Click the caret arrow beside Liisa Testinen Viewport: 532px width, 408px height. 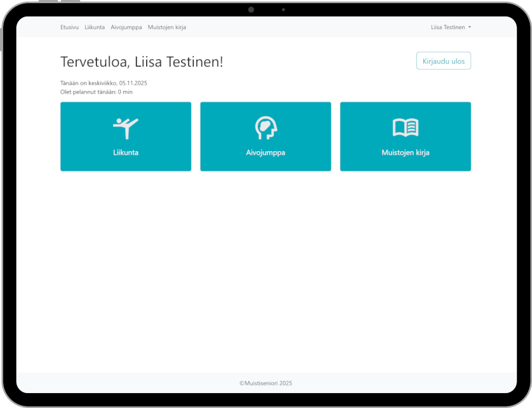(469, 27)
